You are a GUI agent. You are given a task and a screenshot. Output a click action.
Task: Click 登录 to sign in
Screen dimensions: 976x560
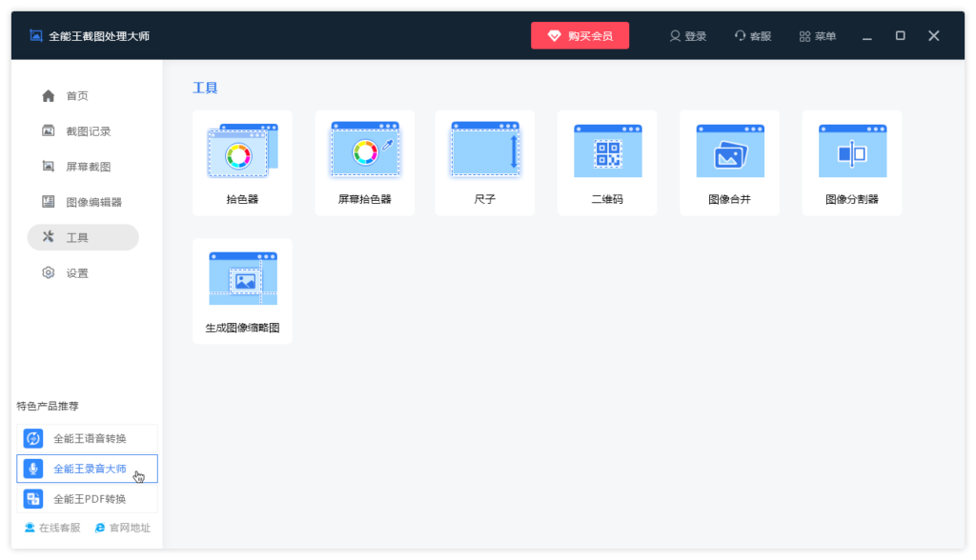[x=688, y=36]
